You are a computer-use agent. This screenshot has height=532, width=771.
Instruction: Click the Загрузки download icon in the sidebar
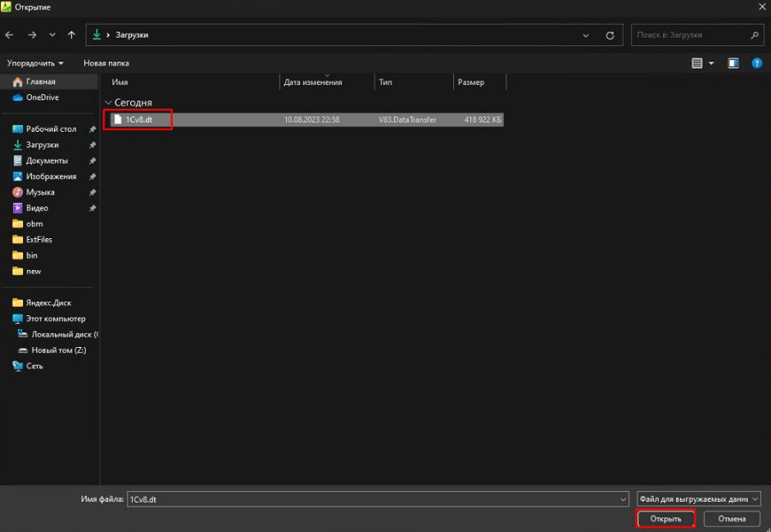pyautogui.click(x=18, y=145)
